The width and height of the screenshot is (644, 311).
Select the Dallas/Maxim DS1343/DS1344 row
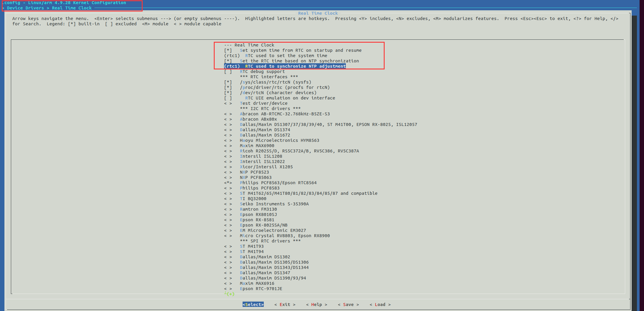pyautogui.click(x=266, y=267)
